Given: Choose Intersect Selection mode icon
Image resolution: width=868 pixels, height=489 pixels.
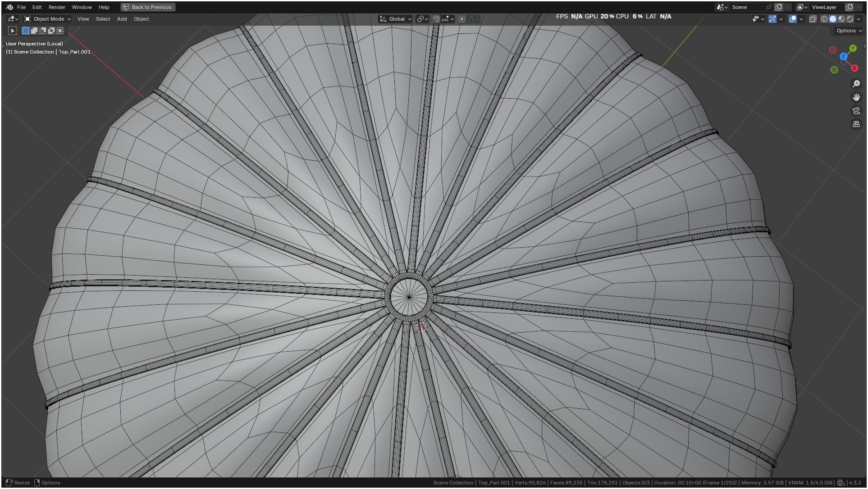Looking at the screenshot, I should (60, 31).
